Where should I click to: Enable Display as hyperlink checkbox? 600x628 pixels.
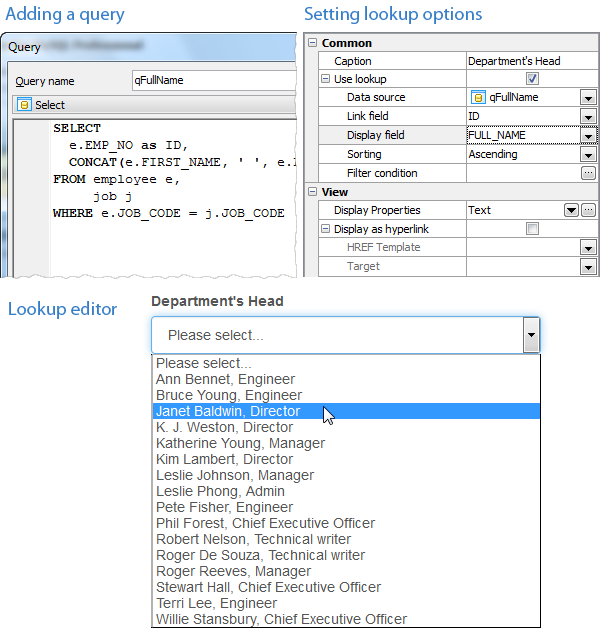tap(532, 229)
